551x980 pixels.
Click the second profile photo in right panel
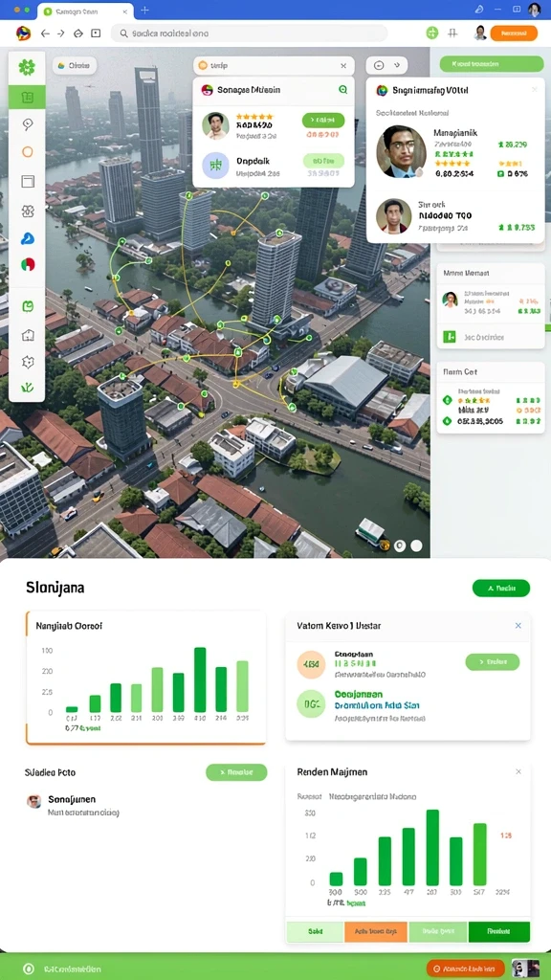(x=393, y=216)
